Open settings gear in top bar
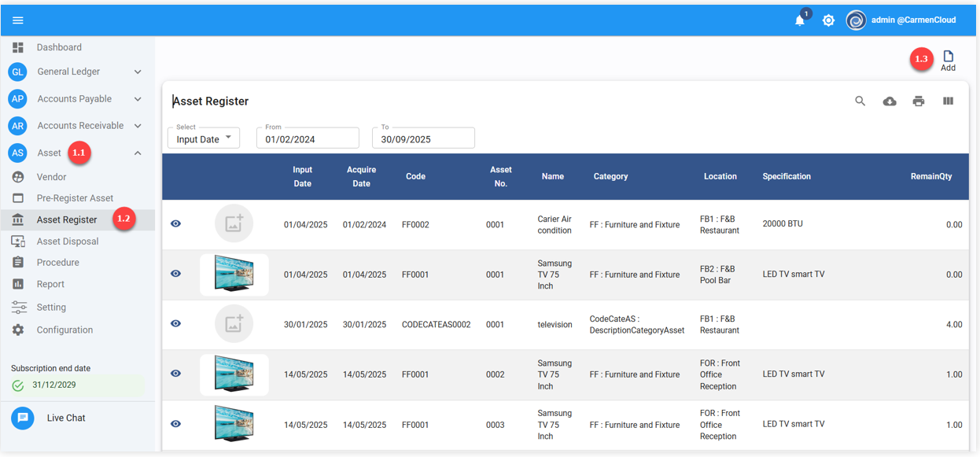The width and height of the screenshot is (980, 457). pos(828,20)
